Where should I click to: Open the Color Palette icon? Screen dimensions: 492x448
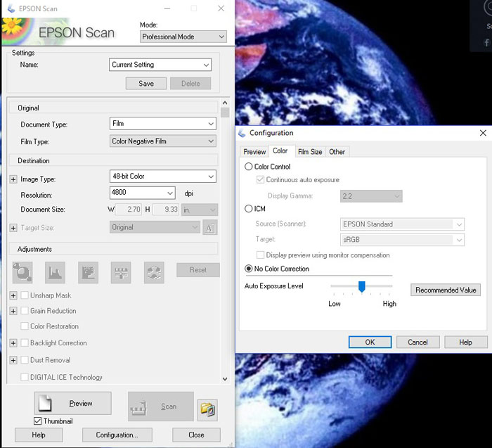pyautogui.click(x=154, y=272)
